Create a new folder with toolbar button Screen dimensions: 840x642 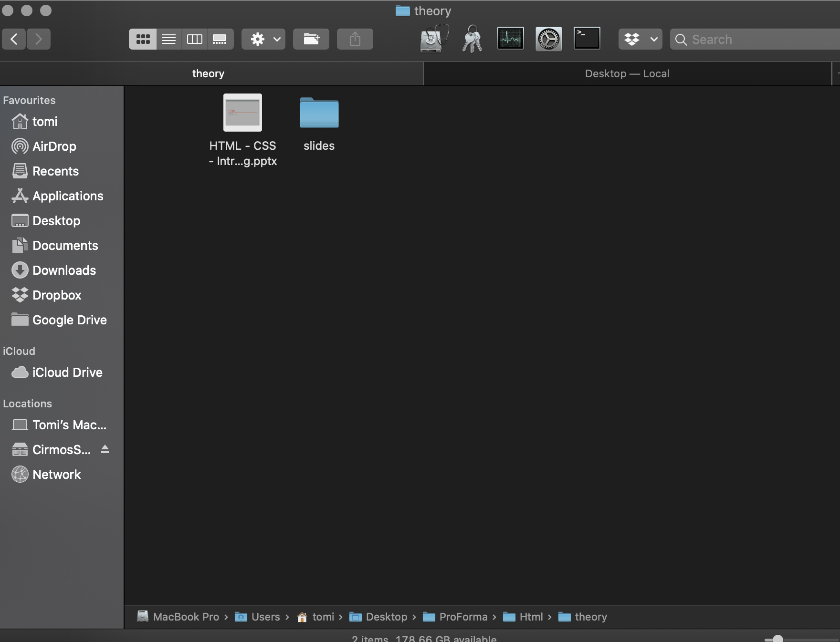point(311,39)
